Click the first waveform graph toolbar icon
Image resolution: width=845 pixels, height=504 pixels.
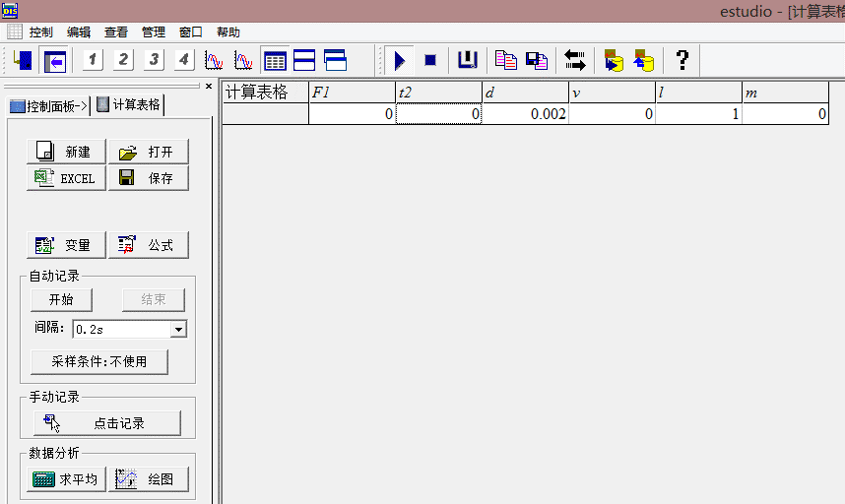pyautogui.click(x=214, y=61)
